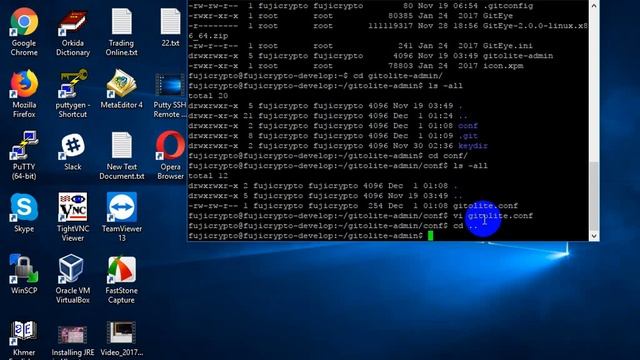The image size is (640, 360).
Task: Launch FastStone Capture icon
Action: pyautogui.click(x=121, y=279)
